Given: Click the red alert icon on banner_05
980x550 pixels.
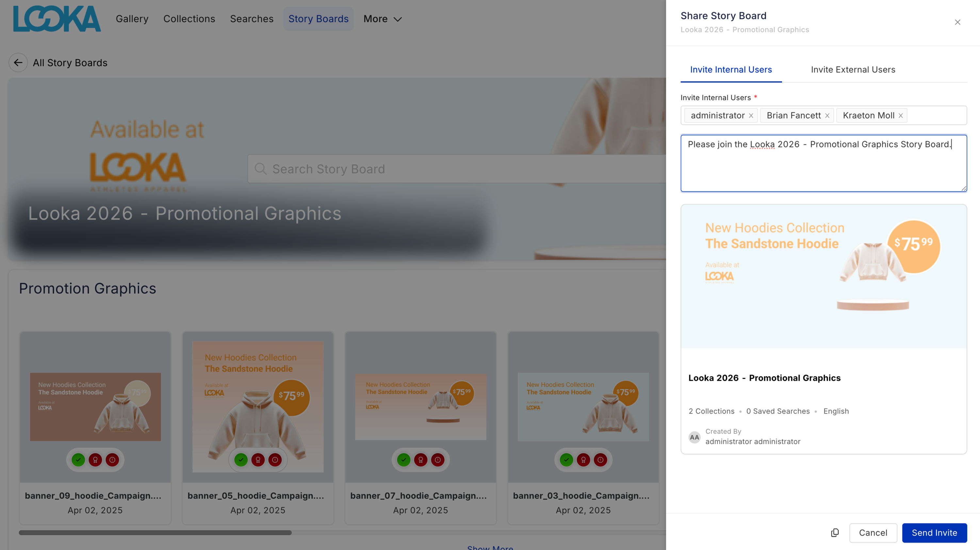Looking at the screenshot, I should tap(275, 460).
